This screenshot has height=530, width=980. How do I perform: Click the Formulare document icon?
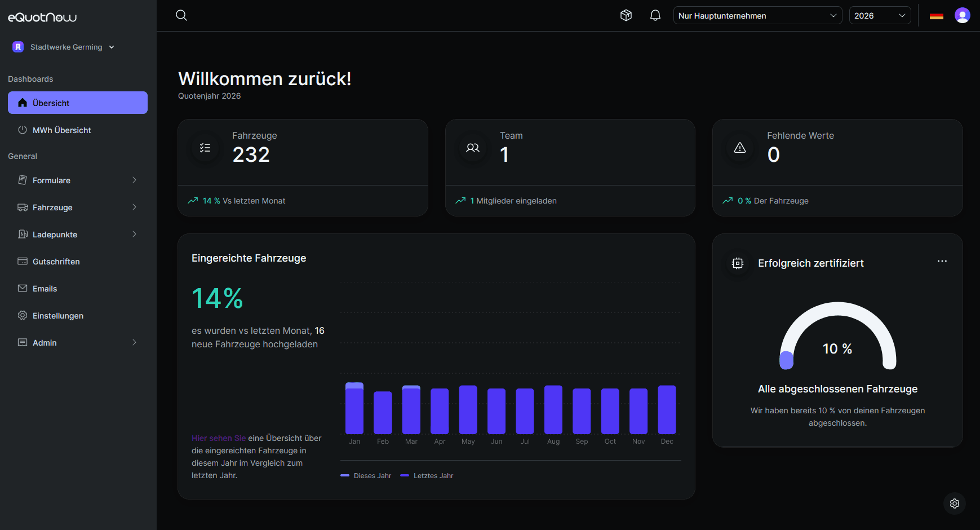point(23,180)
